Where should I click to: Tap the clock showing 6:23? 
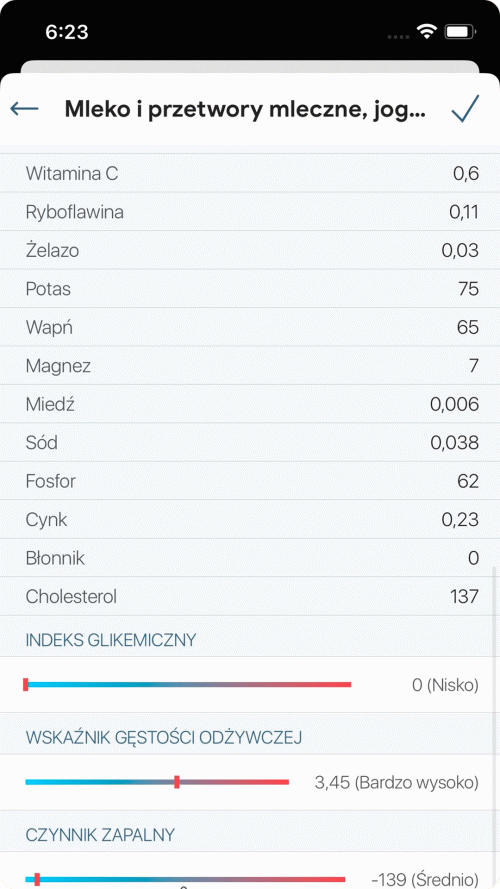(67, 32)
